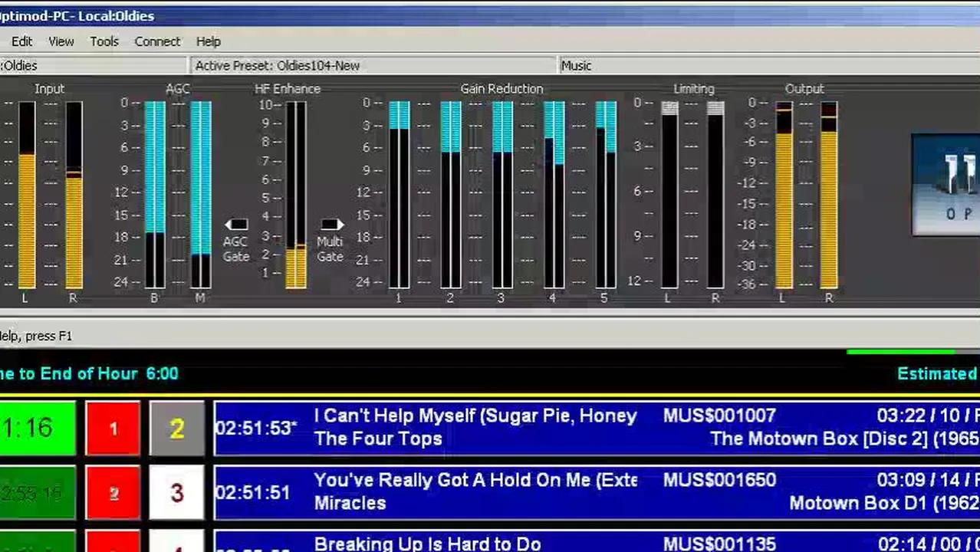Click the red button 1 on first playlist row
This screenshot has height=552, width=980.
113,429
